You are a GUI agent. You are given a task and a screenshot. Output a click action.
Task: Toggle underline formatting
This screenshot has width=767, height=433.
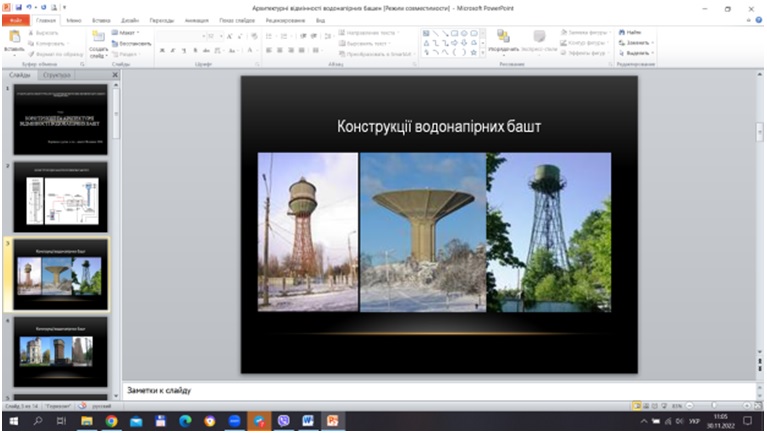(184, 50)
